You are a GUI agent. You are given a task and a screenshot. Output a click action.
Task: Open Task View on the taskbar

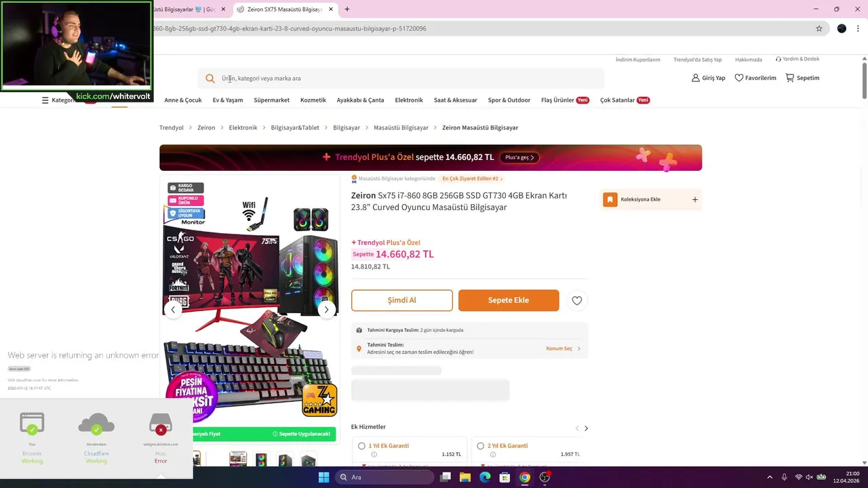click(446, 477)
